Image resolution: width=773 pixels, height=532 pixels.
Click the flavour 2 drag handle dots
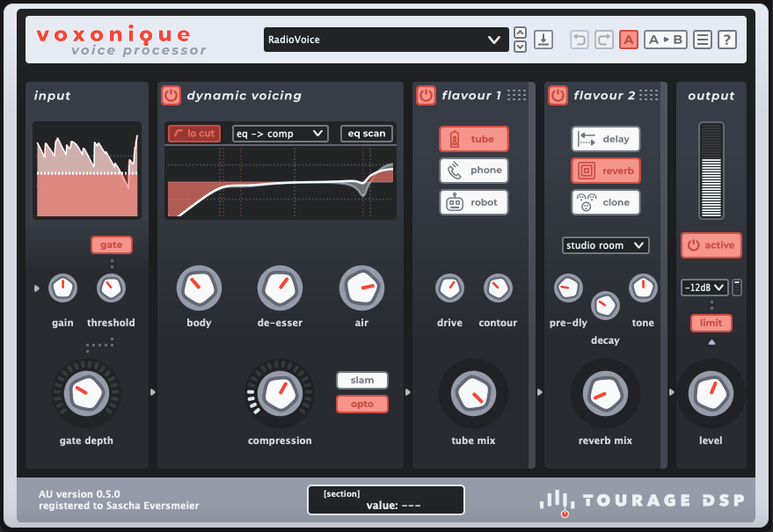pyautogui.click(x=649, y=95)
